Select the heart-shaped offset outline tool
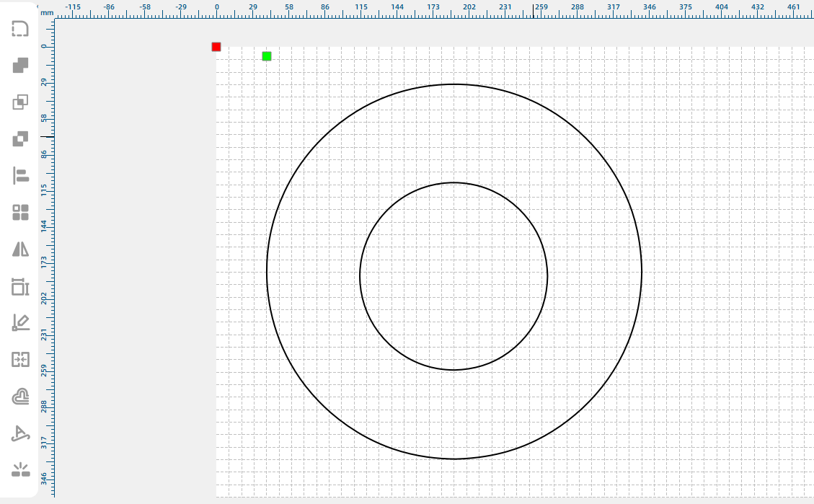Screen dimensions: 814x504 coord(20,397)
